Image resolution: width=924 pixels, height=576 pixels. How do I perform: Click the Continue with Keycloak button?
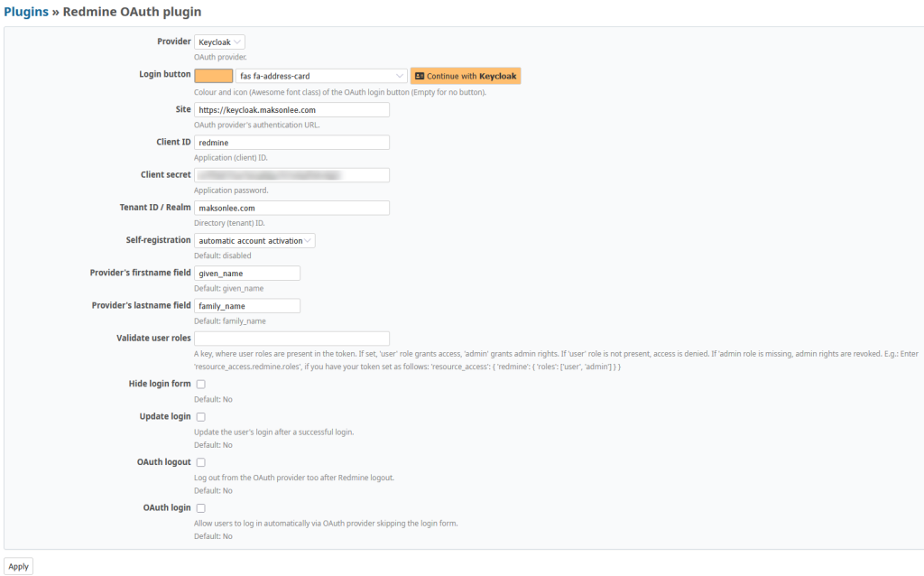(466, 76)
